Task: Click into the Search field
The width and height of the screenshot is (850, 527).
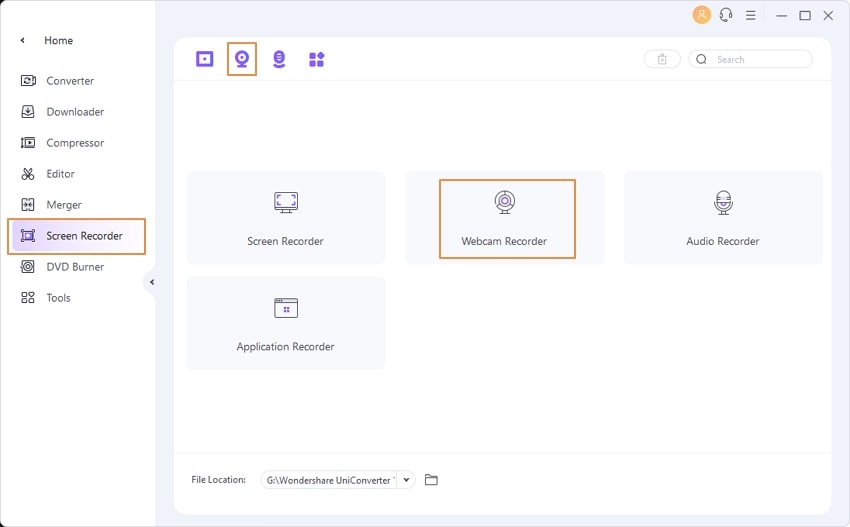Action: (x=751, y=59)
